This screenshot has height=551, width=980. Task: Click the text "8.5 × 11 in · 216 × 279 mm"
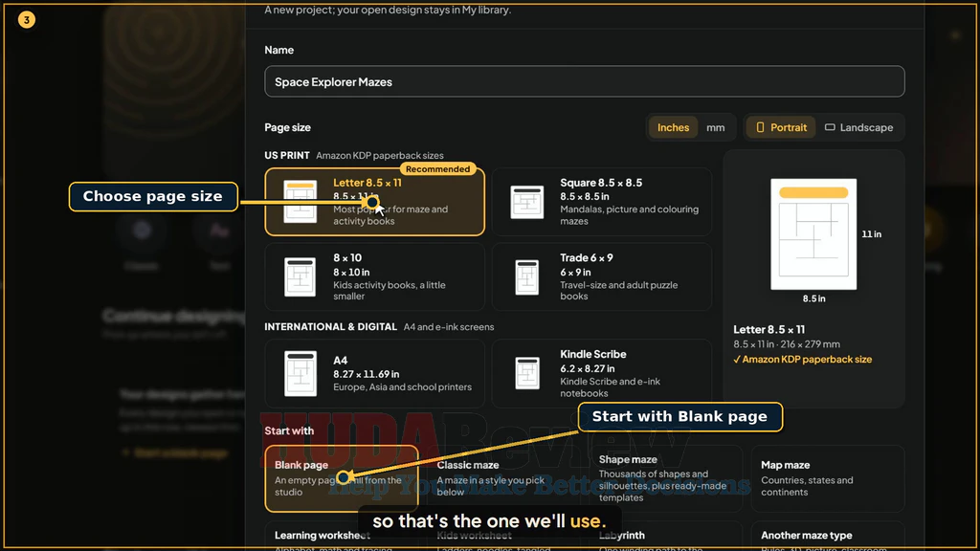(x=787, y=344)
